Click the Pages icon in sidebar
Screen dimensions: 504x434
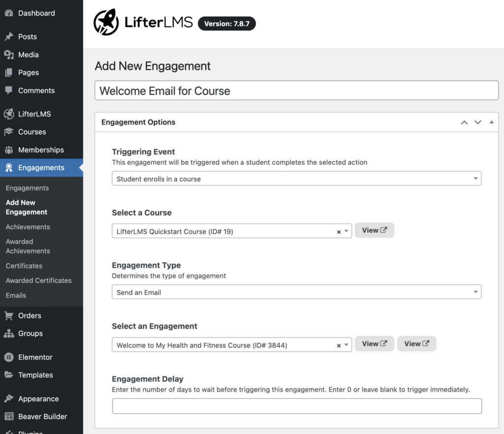[x=9, y=73]
